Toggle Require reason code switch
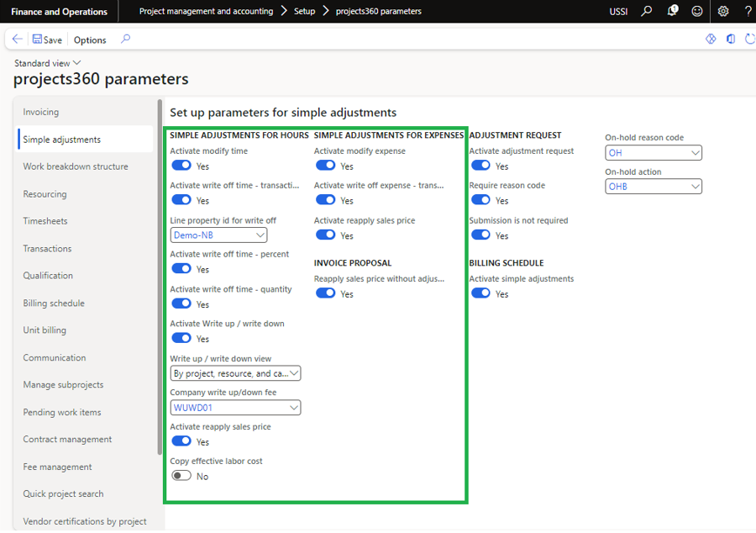 tap(480, 200)
